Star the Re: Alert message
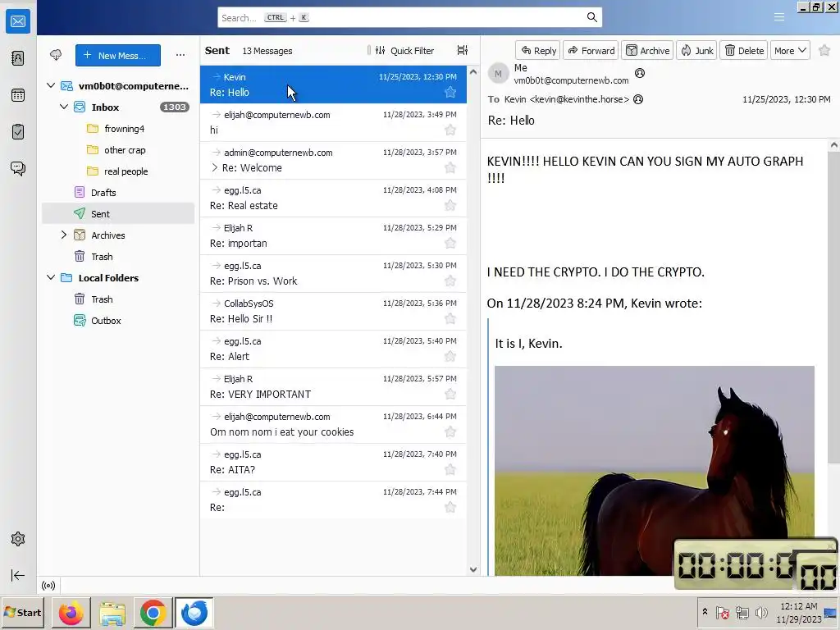 click(450, 356)
